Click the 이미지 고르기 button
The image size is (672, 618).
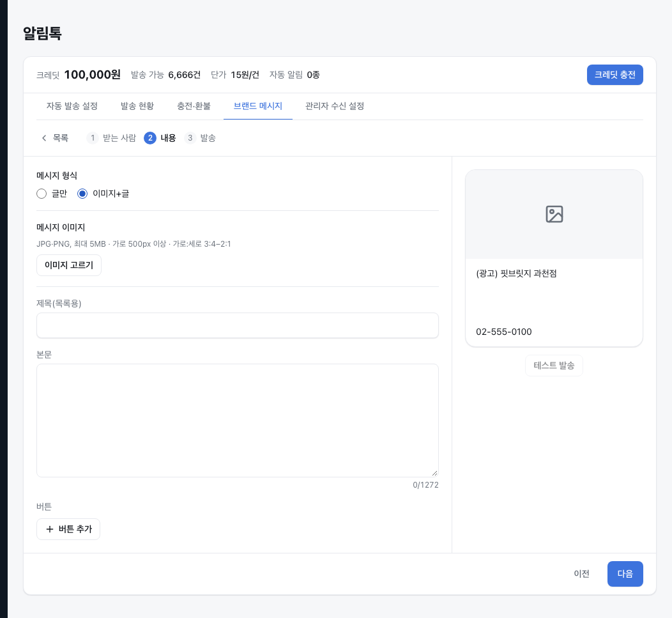[x=68, y=265]
